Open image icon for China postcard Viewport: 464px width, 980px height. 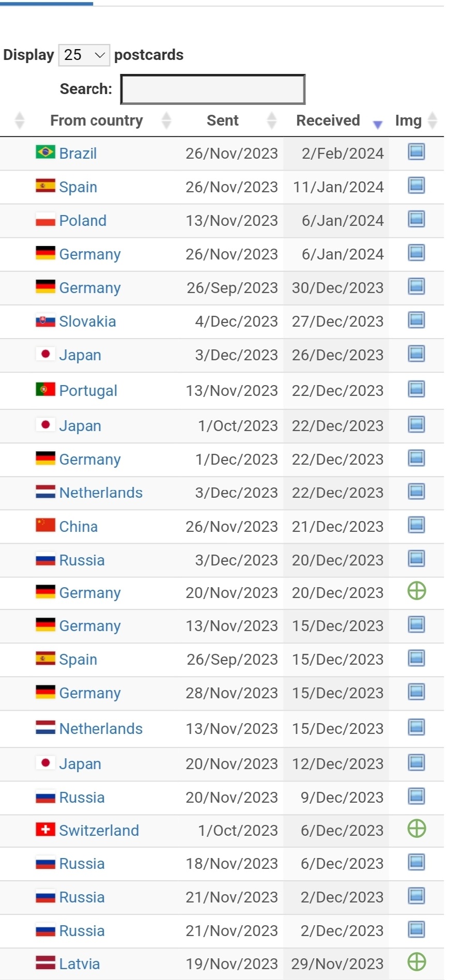pyautogui.click(x=416, y=525)
